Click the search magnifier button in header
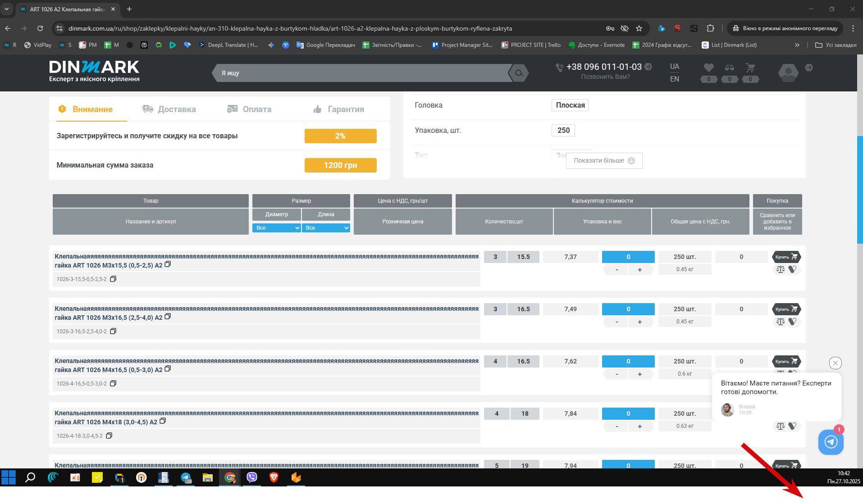The width and height of the screenshot is (863, 504). (519, 73)
